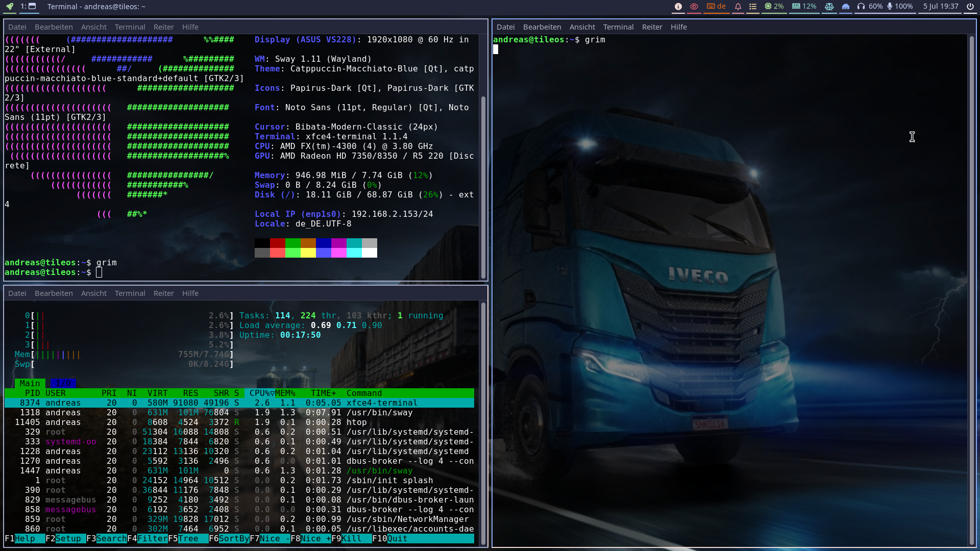This screenshot has width=980, height=551.
Task: Click the RAM usage 12% indicator
Action: [x=804, y=7]
